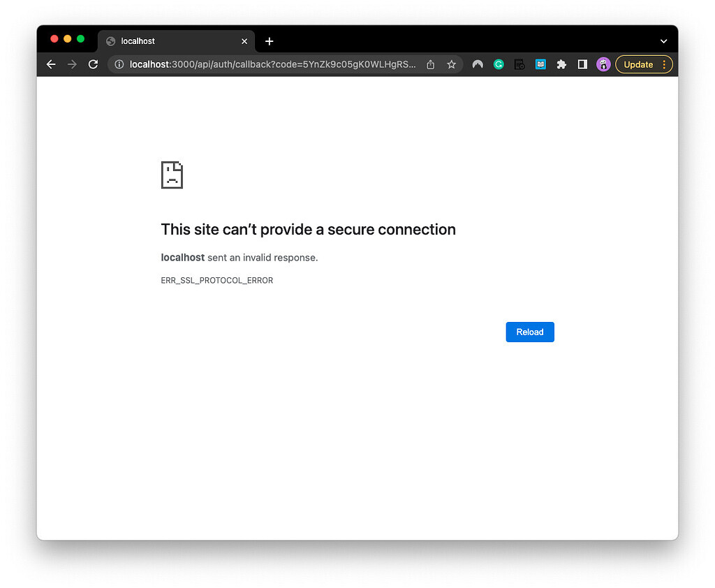Click the forward navigation arrow
The width and height of the screenshot is (715, 588).
click(72, 64)
